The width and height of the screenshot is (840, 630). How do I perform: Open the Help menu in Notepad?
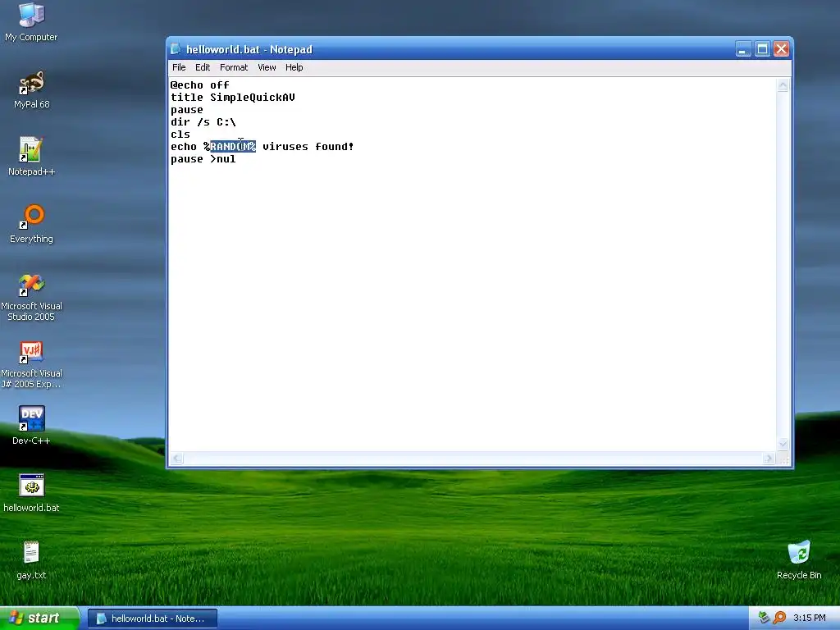tap(294, 67)
